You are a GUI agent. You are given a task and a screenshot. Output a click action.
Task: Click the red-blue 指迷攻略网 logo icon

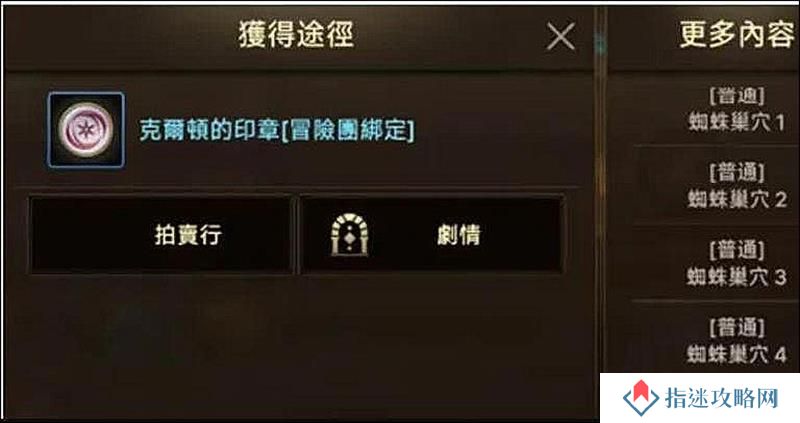(x=640, y=398)
